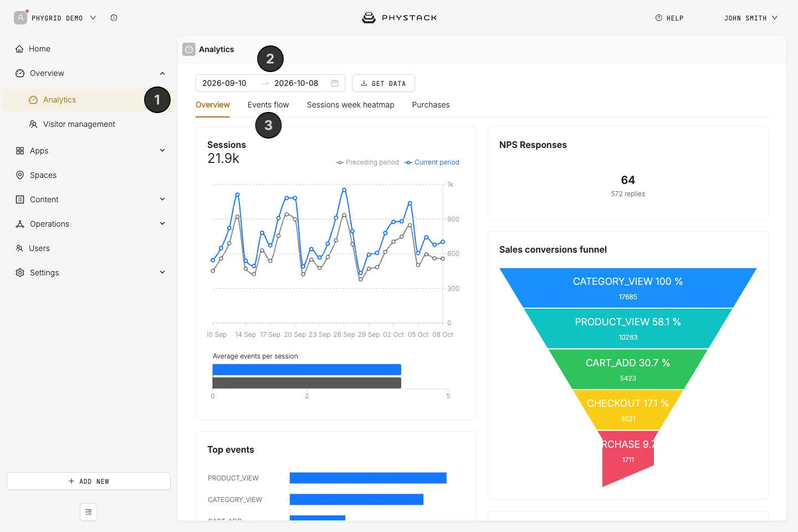798x532 pixels.
Task: Expand the Content menu chevron
Action: click(162, 199)
